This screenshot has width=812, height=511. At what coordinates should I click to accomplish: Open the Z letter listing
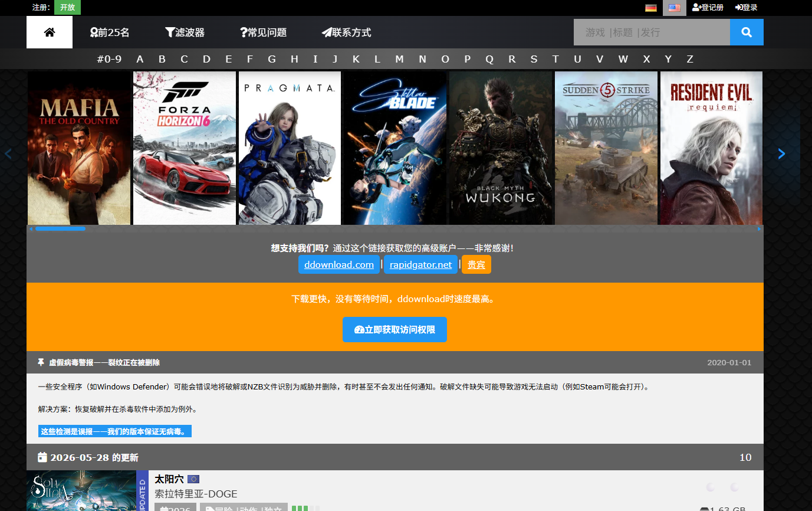pyautogui.click(x=690, y=59)
